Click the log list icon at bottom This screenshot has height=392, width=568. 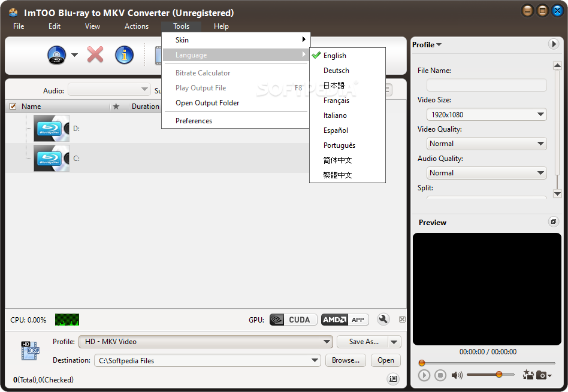(x=393, y=379)
